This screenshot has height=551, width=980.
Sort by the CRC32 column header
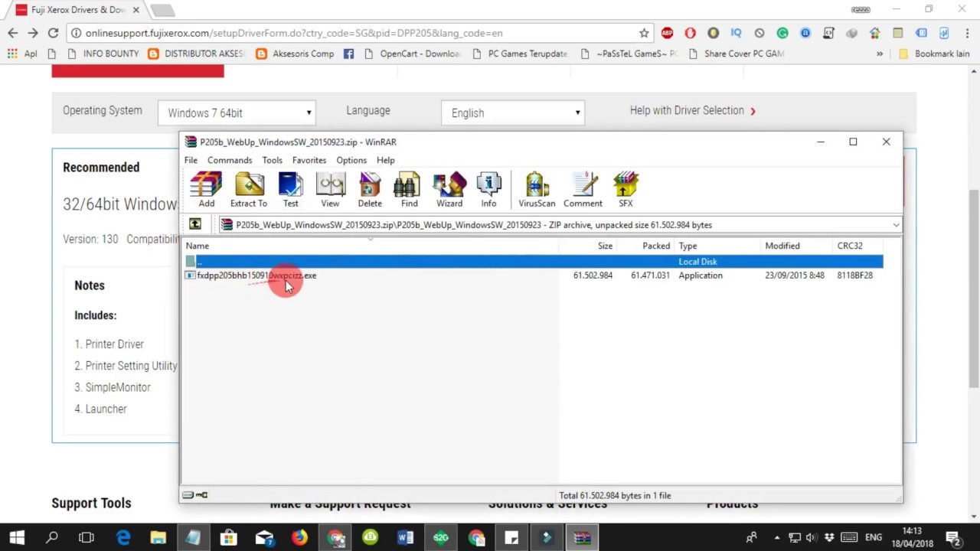[857, 246]
